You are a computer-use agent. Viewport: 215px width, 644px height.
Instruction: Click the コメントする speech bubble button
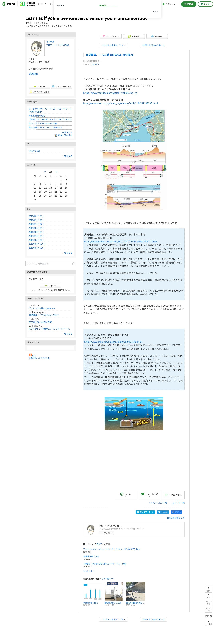coord(149,495)
